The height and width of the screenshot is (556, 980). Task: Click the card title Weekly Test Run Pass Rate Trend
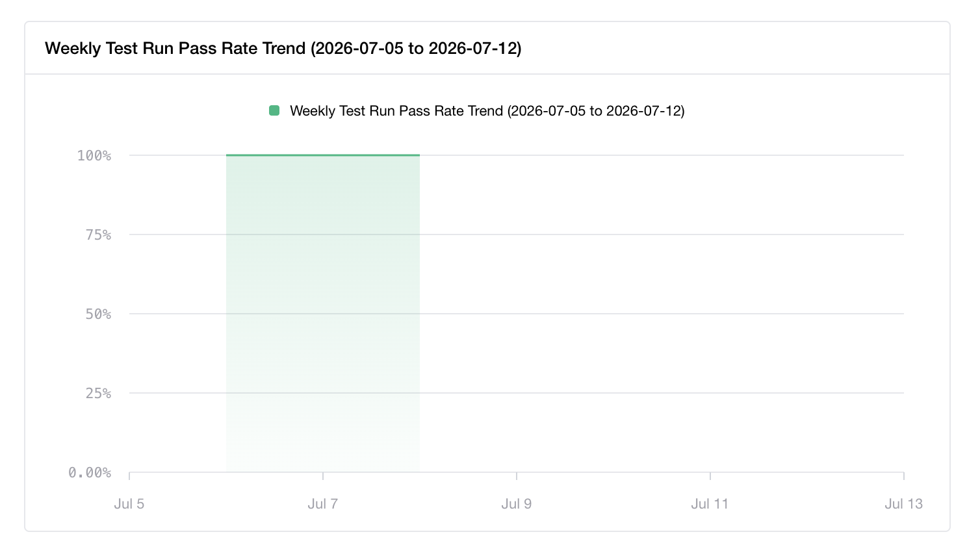tap(283, 48)
